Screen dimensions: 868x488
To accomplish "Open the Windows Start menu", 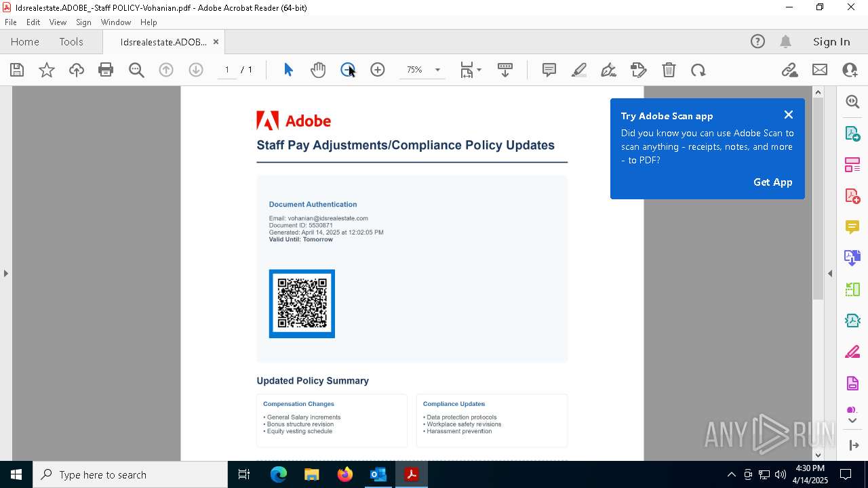I will point(16,474).
